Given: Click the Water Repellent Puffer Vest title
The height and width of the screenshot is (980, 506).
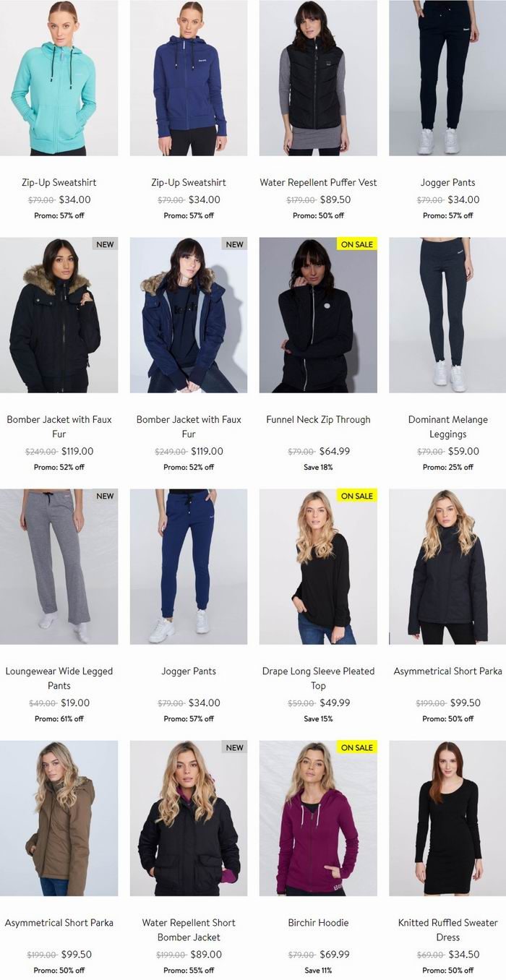Looking at the screenshot, I should click(x=318, y=182).
